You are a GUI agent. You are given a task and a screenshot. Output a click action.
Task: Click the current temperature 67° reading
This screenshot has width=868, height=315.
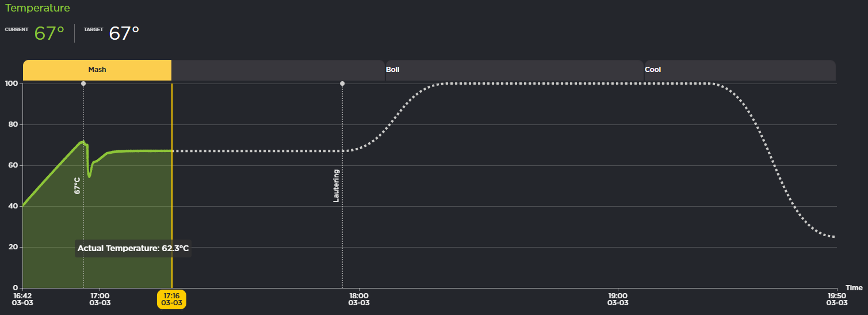click(49, 33)
